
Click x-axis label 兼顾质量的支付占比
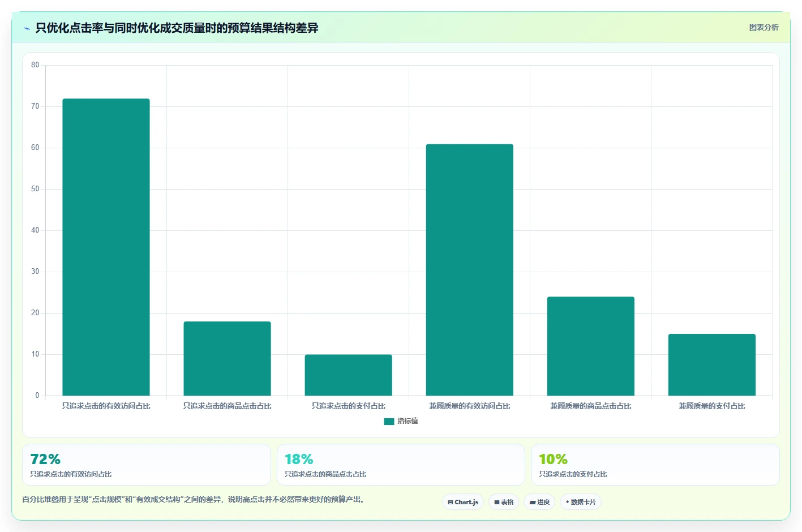tap(712, 406)
